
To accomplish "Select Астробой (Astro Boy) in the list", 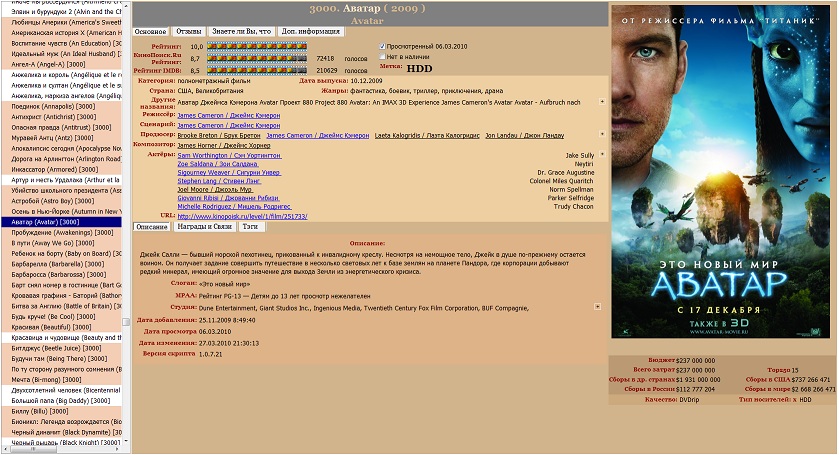I will click(62, 201).
